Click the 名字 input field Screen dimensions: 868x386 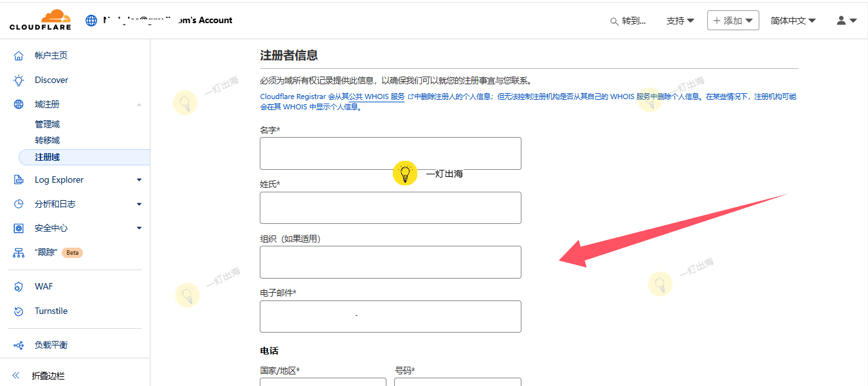390,153
